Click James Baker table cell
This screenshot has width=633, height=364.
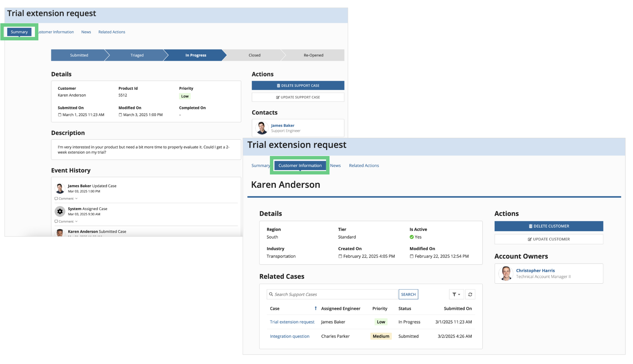click(x=333, y=322)
